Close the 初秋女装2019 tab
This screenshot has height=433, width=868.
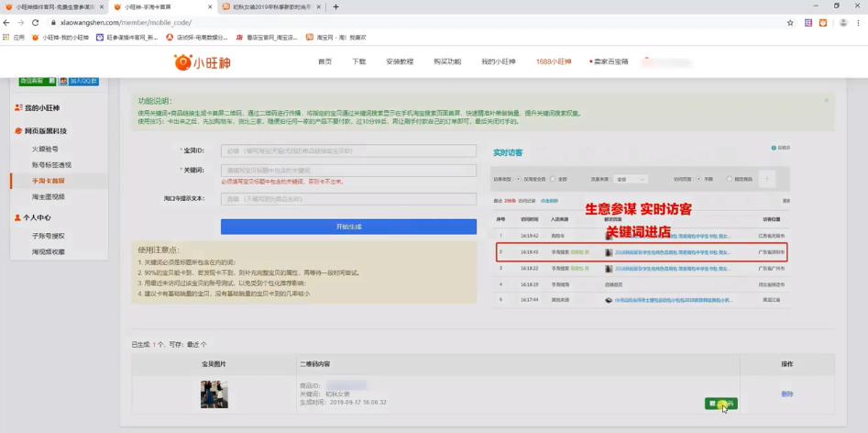(x=319, y=7)
